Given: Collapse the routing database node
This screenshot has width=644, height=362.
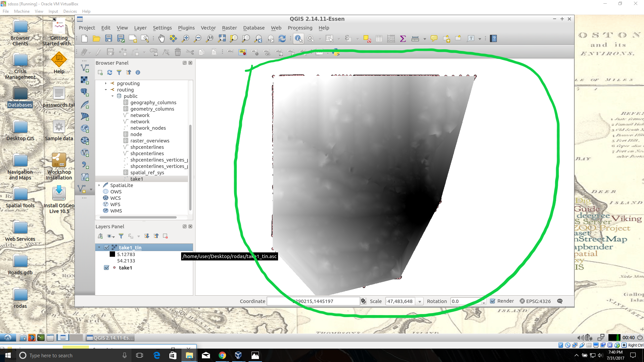Looking at the screenshot, I should pos(106,90).
